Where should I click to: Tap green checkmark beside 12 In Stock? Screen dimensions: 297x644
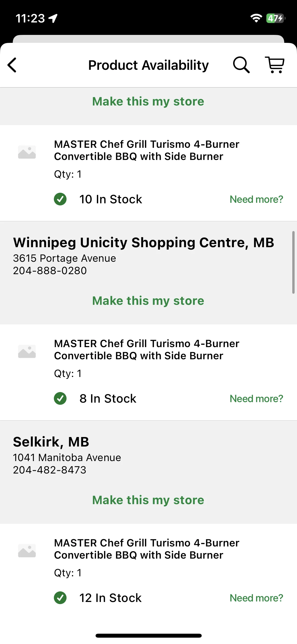coord(60,598)
